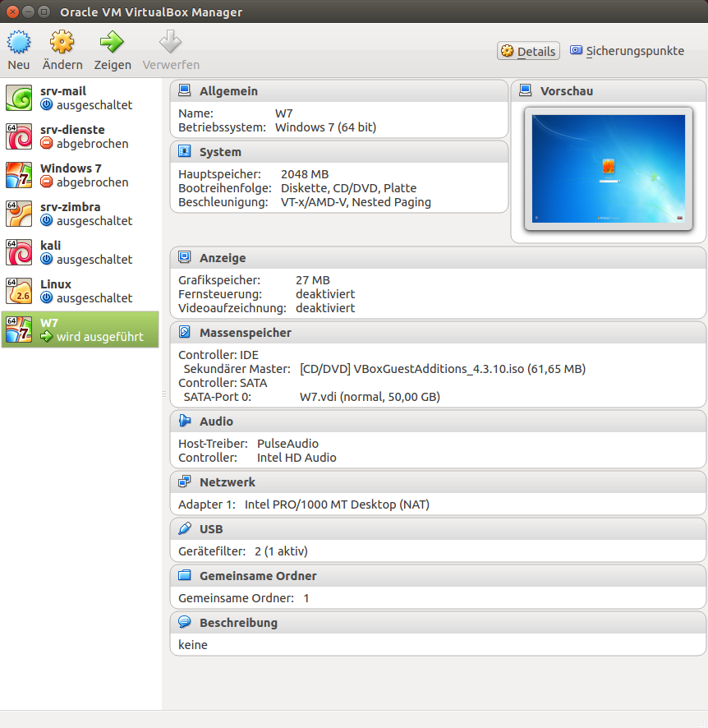Image resolution: width=708 pixels, height=728 pixels.
Task: Switch to the Sicherungspunkte view
Action: point(627,51)
